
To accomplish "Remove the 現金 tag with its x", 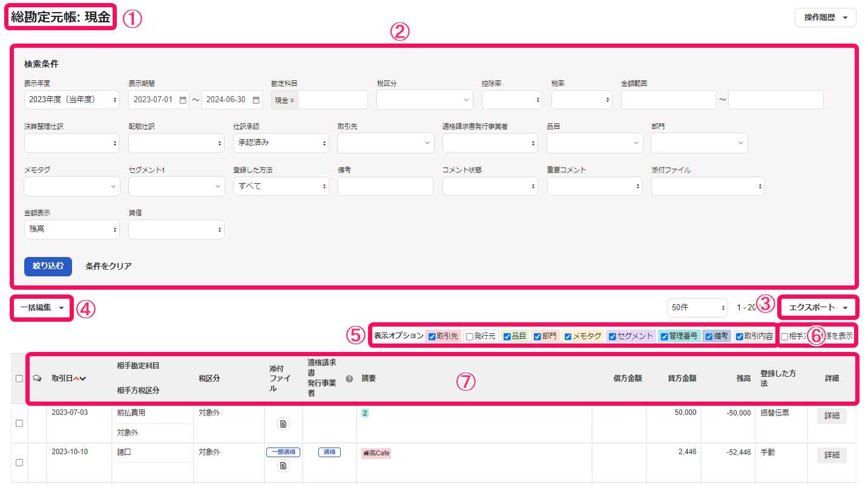I will coord(292,100).
